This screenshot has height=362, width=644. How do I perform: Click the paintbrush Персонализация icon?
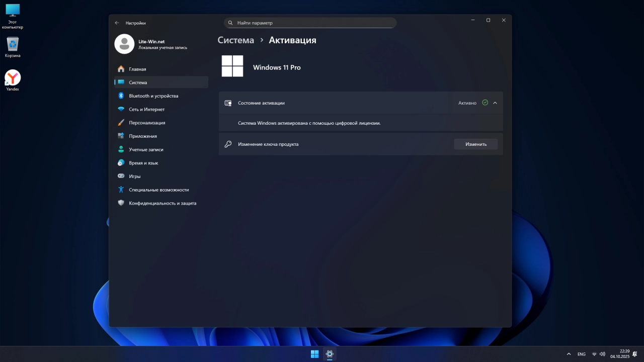pyautogui.click(x=121, y=123)
